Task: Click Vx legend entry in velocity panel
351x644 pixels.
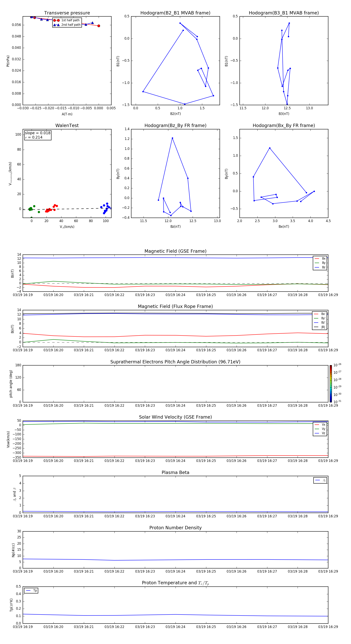Action: click(x=320, y=424)
